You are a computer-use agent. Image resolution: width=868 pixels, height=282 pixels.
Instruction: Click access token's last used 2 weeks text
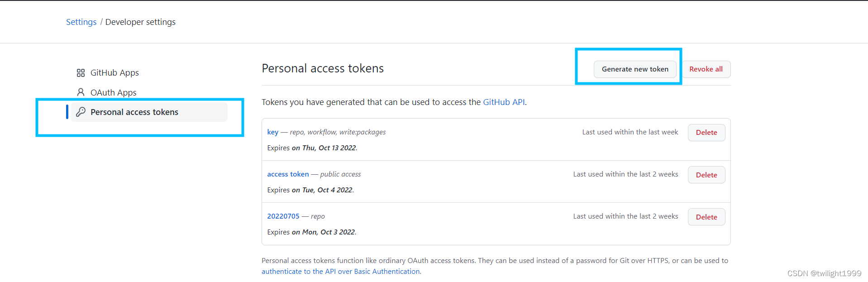coord(625,174)
